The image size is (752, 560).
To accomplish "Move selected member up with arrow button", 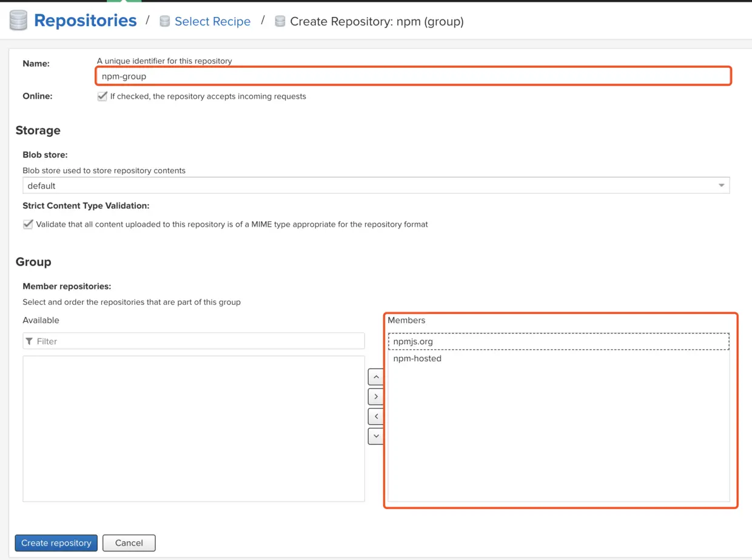I will click(x=376, y=377).
